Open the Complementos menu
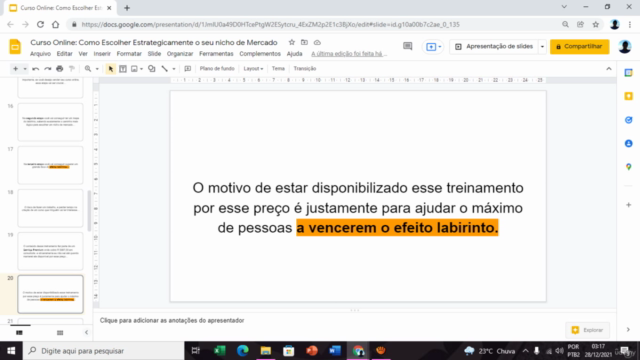 pos(260,54)
